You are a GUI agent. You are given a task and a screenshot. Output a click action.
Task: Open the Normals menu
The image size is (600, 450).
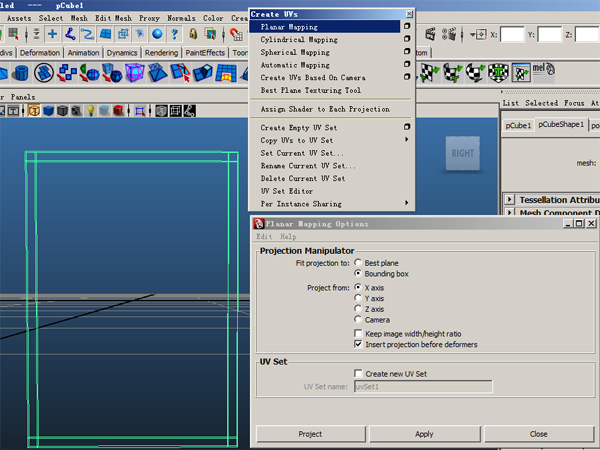point(181,18)
